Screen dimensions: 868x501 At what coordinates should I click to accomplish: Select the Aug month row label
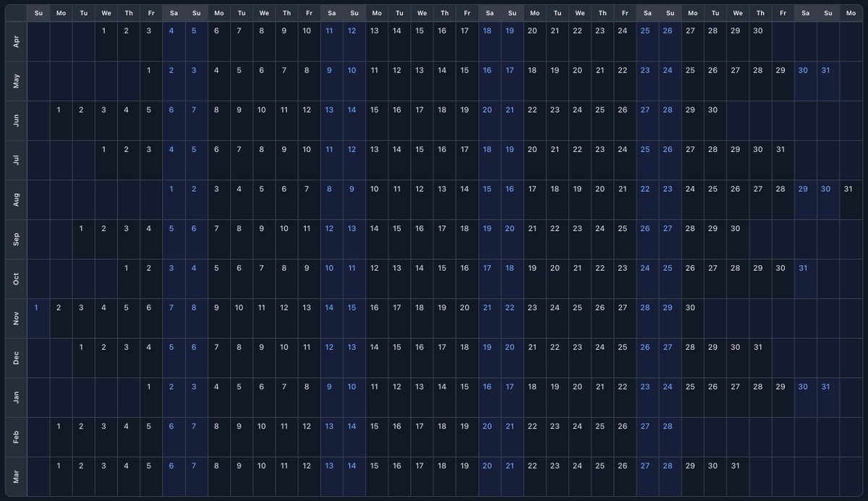click(16, 199)
